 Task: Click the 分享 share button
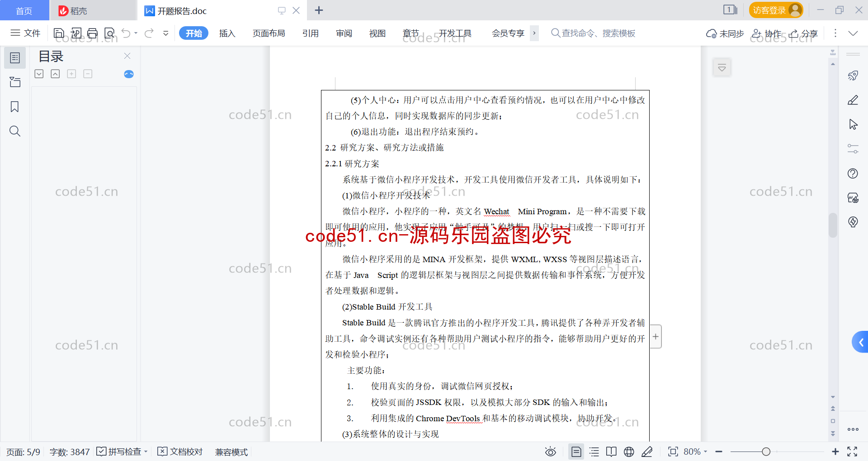tap(803, 33)
